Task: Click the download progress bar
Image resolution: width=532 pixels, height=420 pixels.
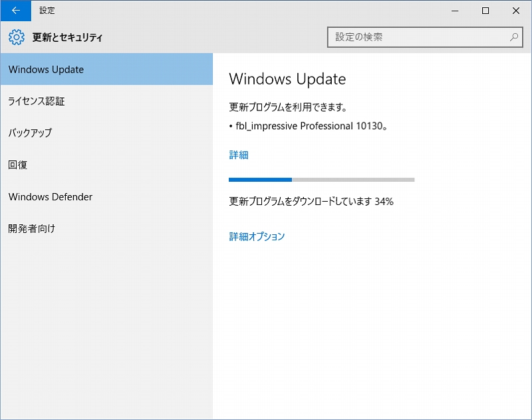Action: click(321, 180)
